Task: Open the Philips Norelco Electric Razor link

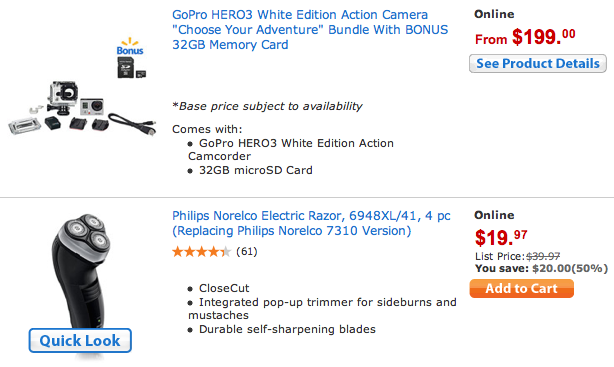Action: [x=311, y=223]
